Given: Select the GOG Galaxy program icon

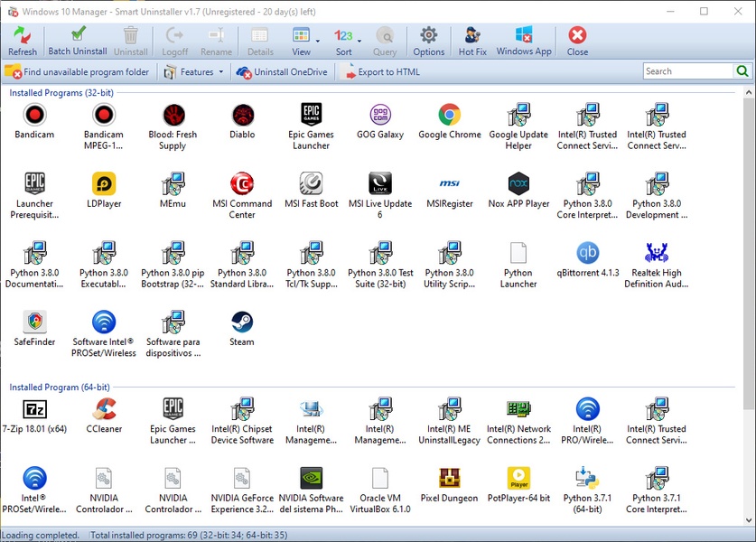Looking at the screenshot, I should (x=380, y=115).
